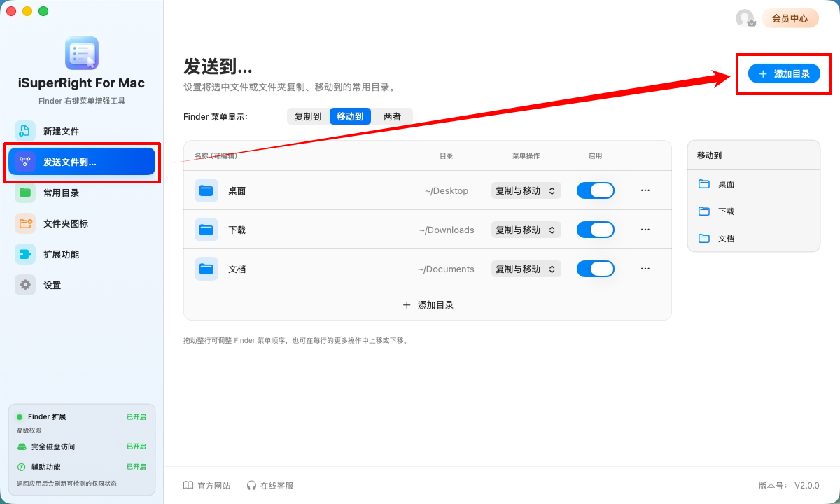840x504 pixels.
Task: Click the 文档 row folder icon
Action: coord(206,269)
